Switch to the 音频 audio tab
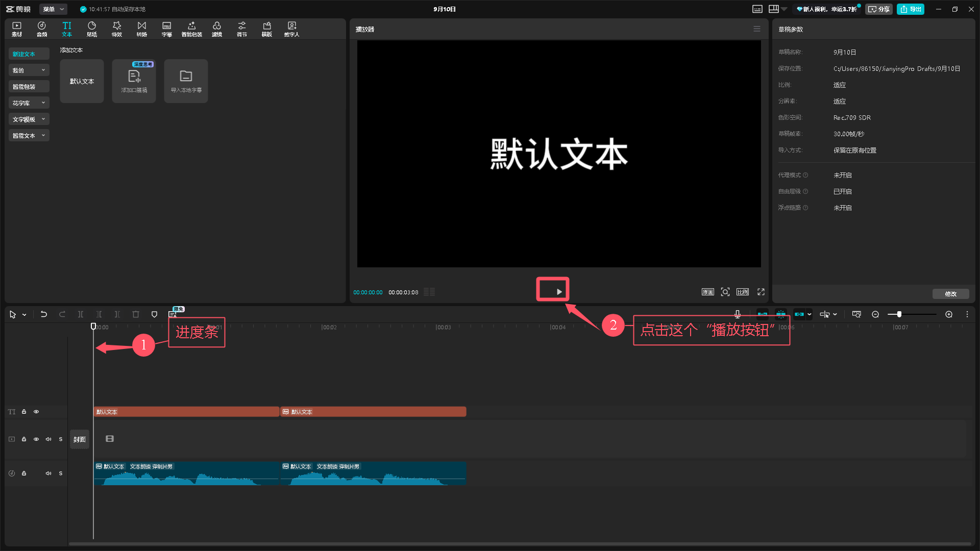980x551 pixels. [42, 29]
